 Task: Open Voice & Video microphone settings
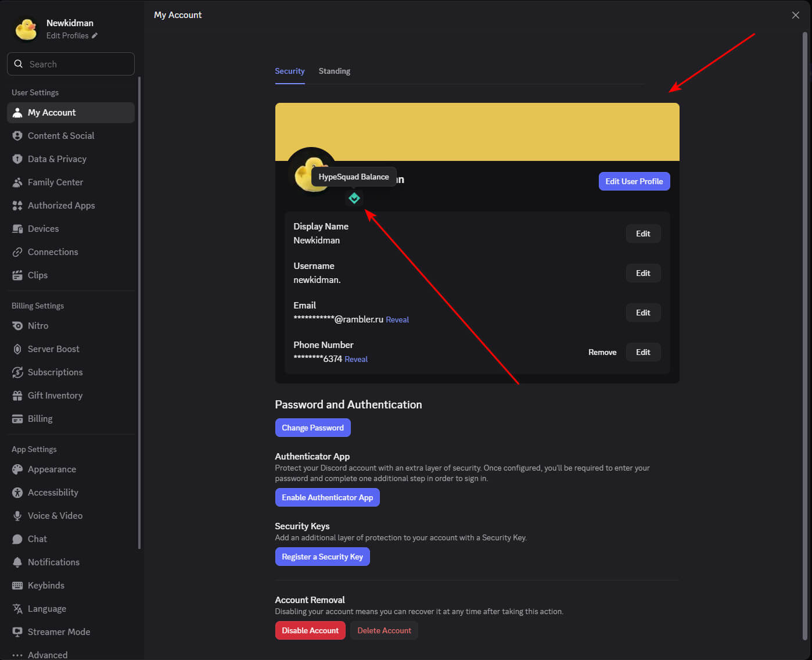click(x=55, y=516)
